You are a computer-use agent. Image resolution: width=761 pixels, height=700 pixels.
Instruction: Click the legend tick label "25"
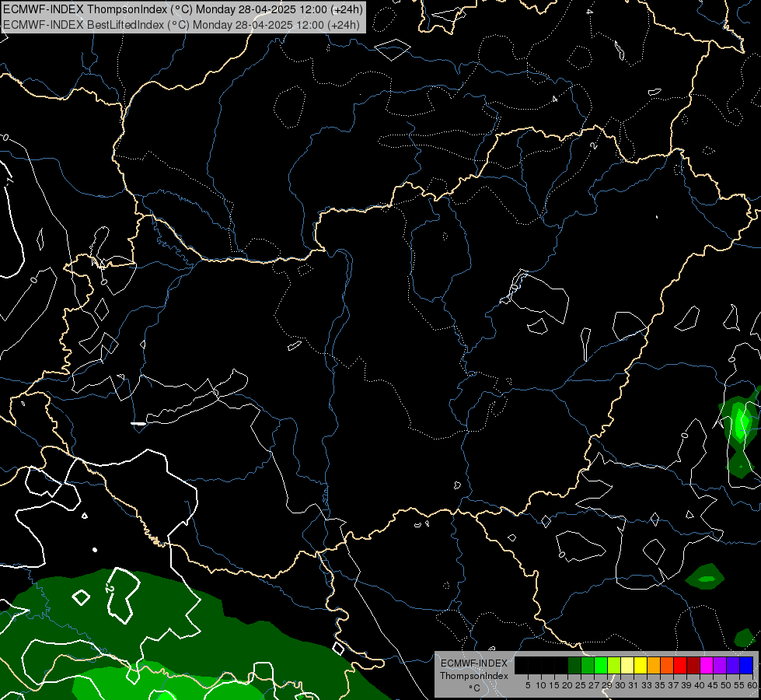(x=581, y=685)
